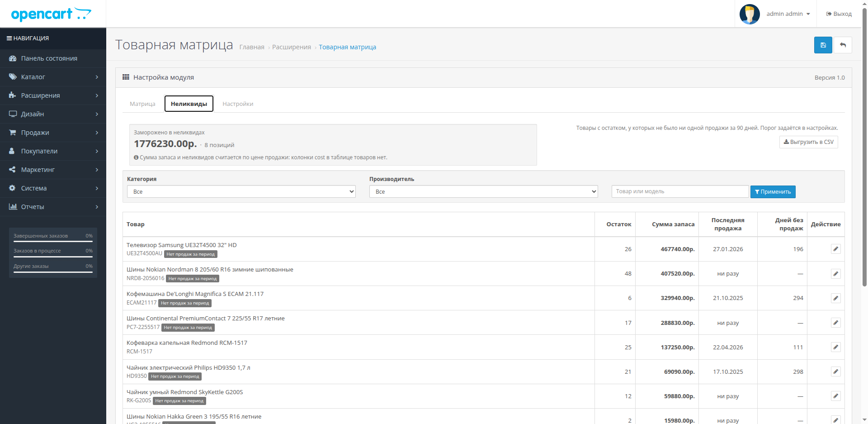
Task: Expand the Дизайн menu chevron
Action: click(97, 114)
